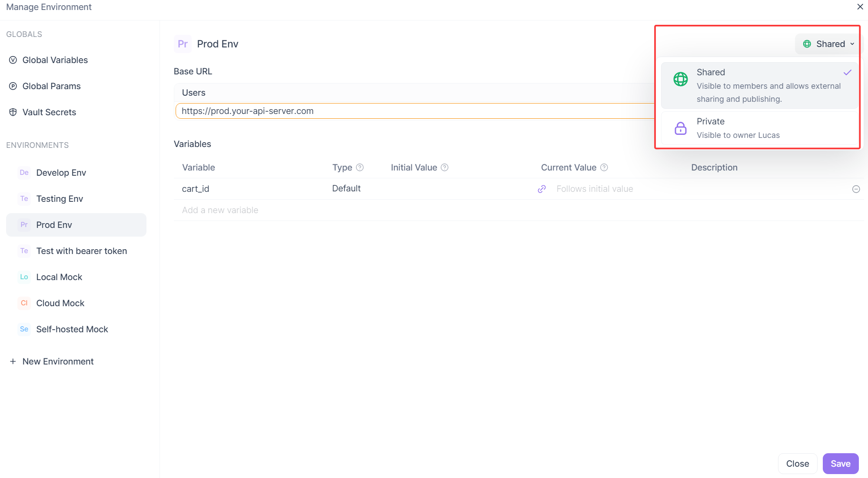The image size is (868, 478).
Task: Switch to Test with bearer token environment
Action: [81, 251]
